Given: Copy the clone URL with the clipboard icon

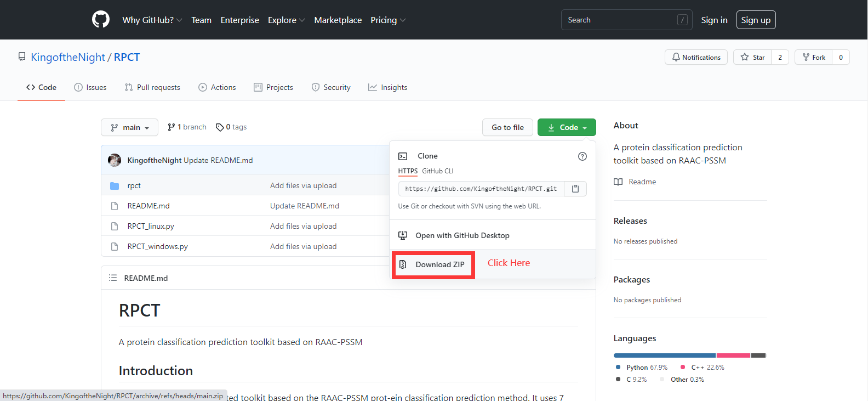Looking at the screenshot, I should coord(575,189).
